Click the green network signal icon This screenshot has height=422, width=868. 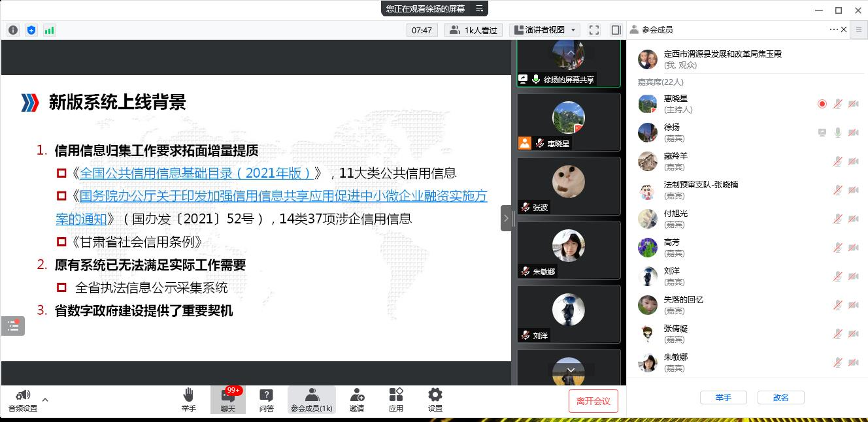[x=49, y=30]
